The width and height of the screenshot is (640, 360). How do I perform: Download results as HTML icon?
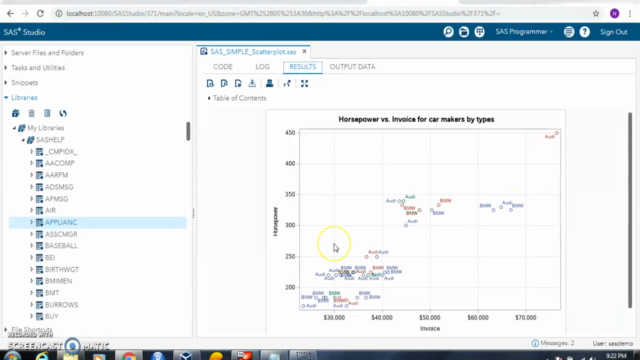coord(210,84)
